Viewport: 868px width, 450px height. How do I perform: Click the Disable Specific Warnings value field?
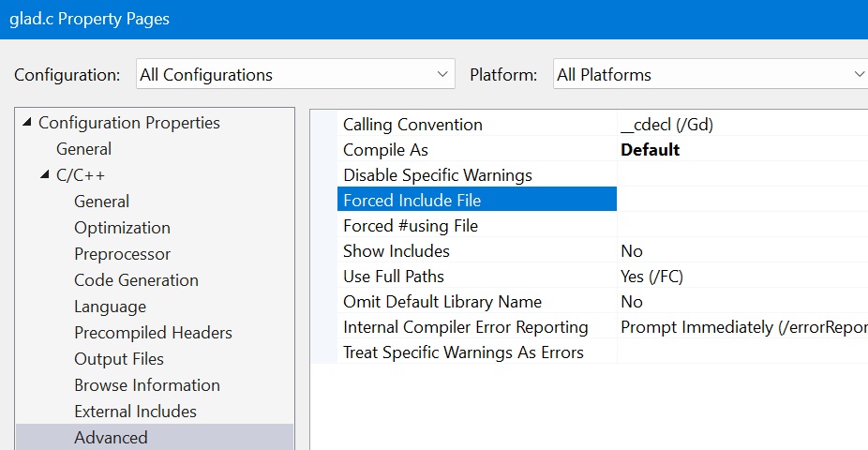[x=741, y=175]
